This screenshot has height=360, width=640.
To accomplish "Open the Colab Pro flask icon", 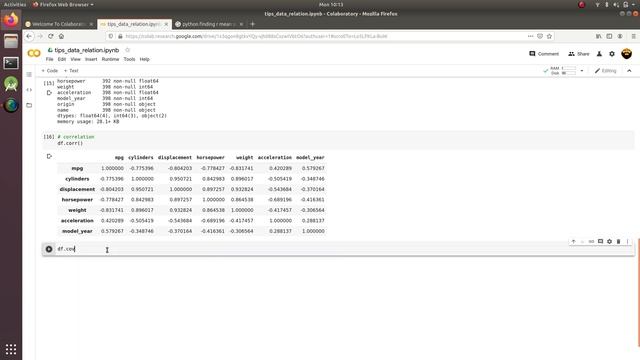I will [599, 54].
